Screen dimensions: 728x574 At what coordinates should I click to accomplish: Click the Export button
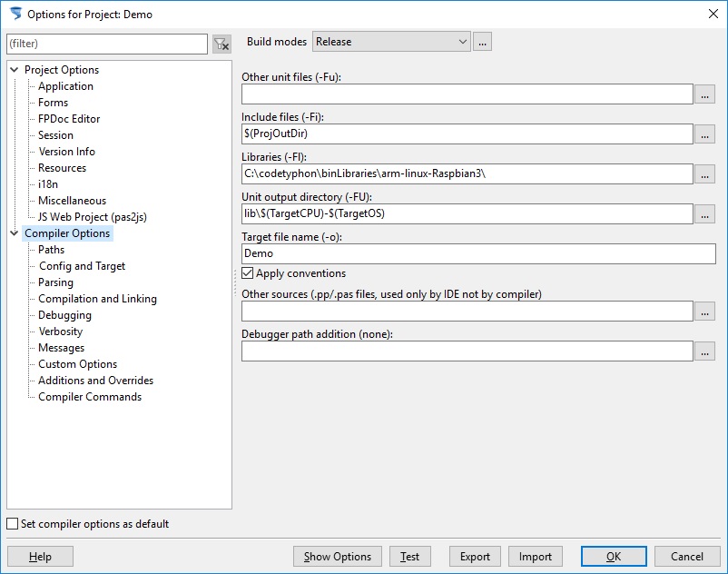475,557
